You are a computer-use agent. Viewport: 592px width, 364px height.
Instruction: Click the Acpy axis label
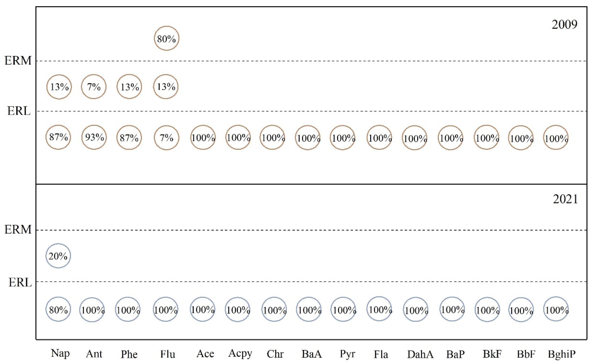coord(240,354)
